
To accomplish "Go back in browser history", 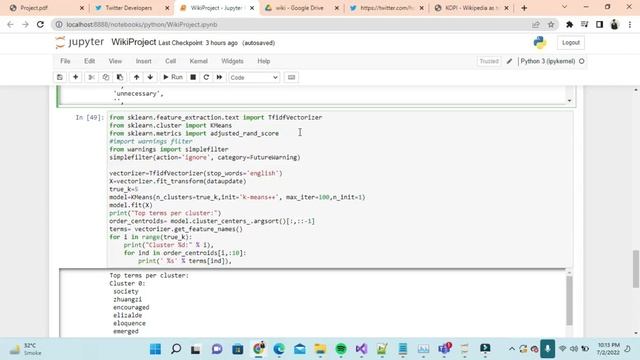I will tap(11, 24).
